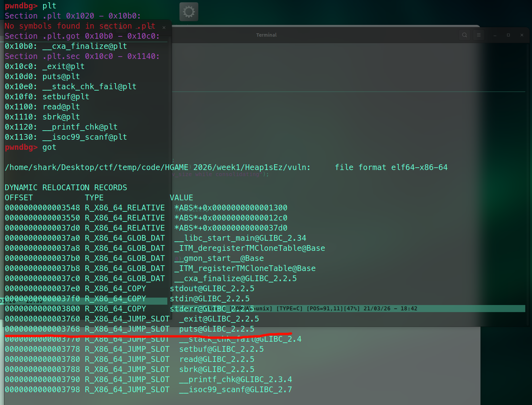The image size is (532, 405).
Task: Click the _exit@plt entry at 0x10c0
Action: point(44,66)
